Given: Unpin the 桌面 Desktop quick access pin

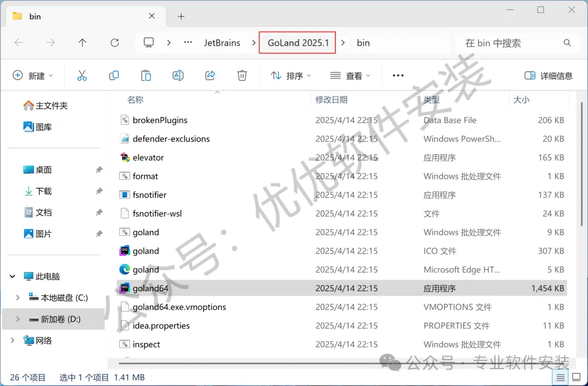Looking at the screenshot, I should tap(99, 169).
